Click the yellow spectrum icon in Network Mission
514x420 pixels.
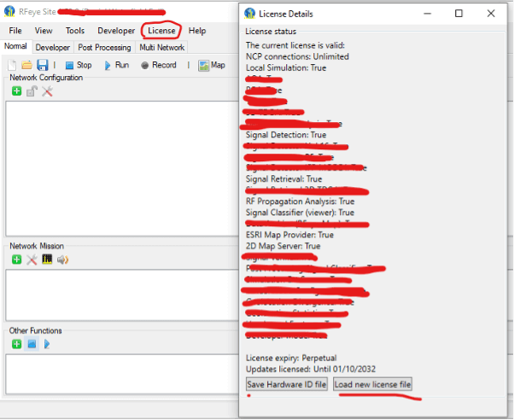pyautogui.click(x=47, y=260)
